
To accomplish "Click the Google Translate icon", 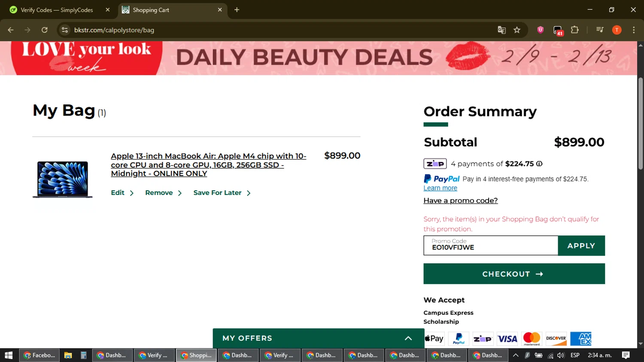I will [501, 30].
